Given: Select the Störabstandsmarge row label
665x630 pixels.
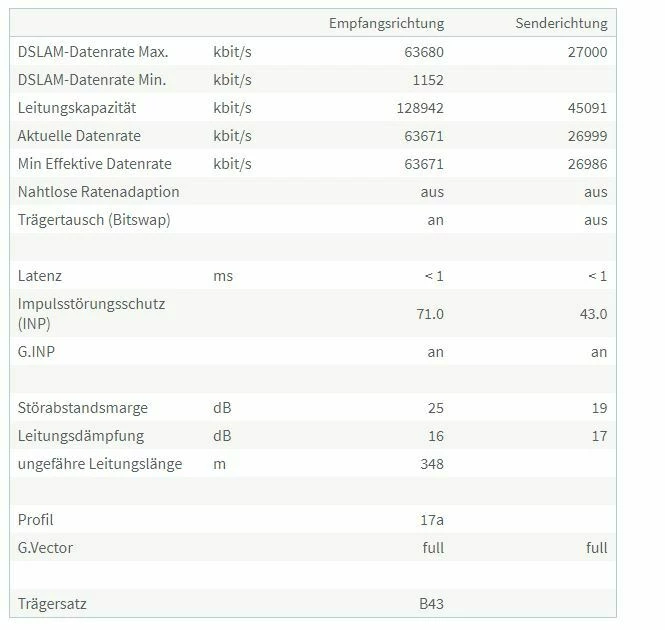Looking at the screenshot, I should [x=83, y=408].
